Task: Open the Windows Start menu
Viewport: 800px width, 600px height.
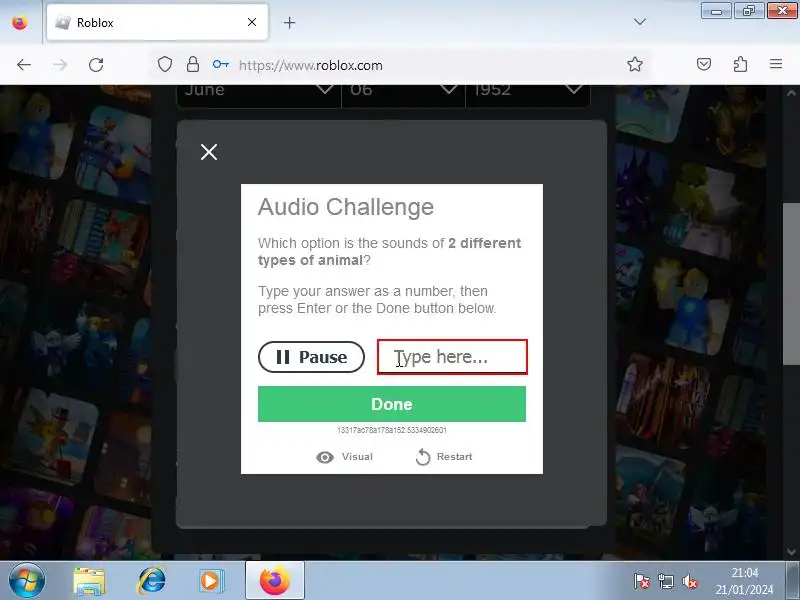Action: [27, 581]
